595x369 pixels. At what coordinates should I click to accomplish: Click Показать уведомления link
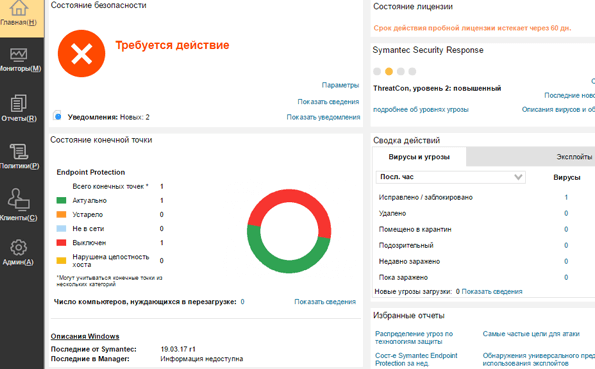pyautogui.click(x=323, y=117)
